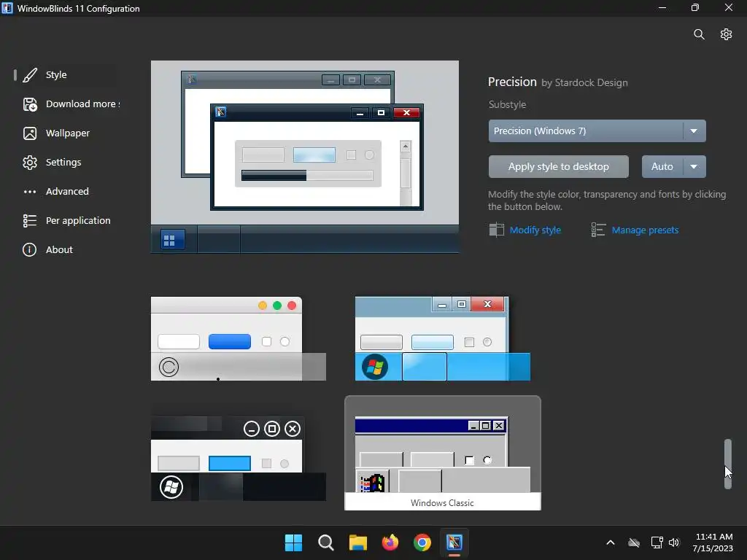Click the Windows Classic label
747x560 pixels.
[442, 503]
